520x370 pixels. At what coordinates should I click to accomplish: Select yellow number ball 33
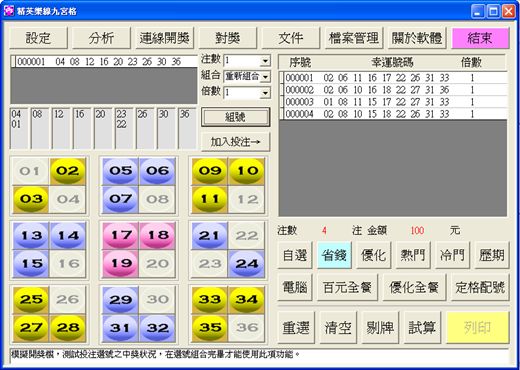pyautogui.click(x=210, y=299)
